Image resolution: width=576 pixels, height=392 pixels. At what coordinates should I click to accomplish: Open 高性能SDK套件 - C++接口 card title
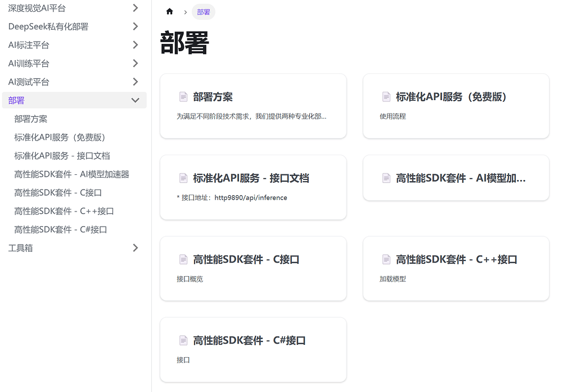[x=457, y=259]
